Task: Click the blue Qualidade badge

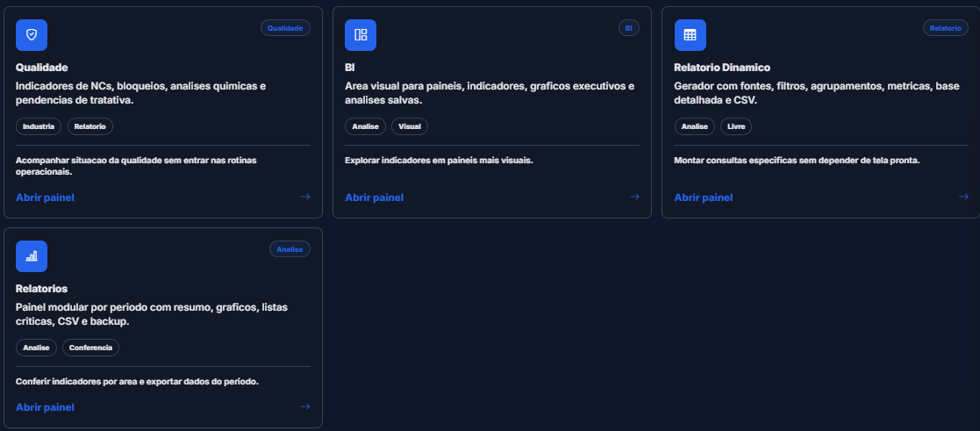Action: tap(286, 28)
